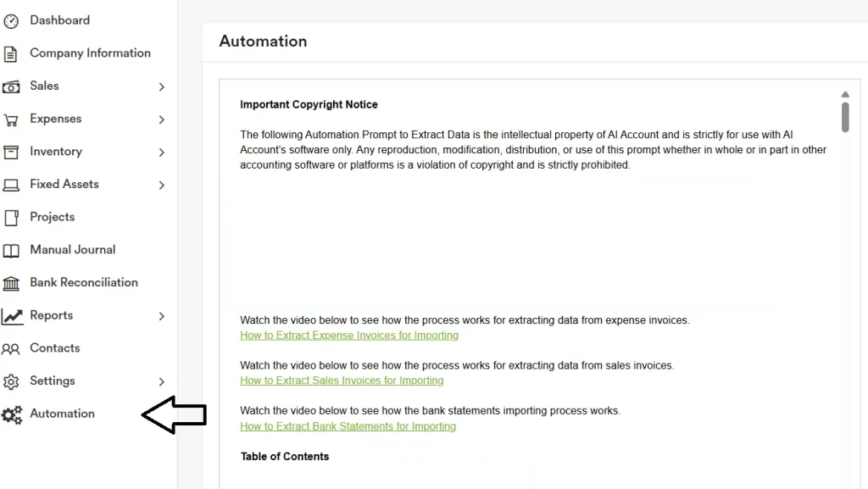Screen dimensions: 868x489
Task: Open How to Extract Expense Invoices link
Action: coord(349,336)
